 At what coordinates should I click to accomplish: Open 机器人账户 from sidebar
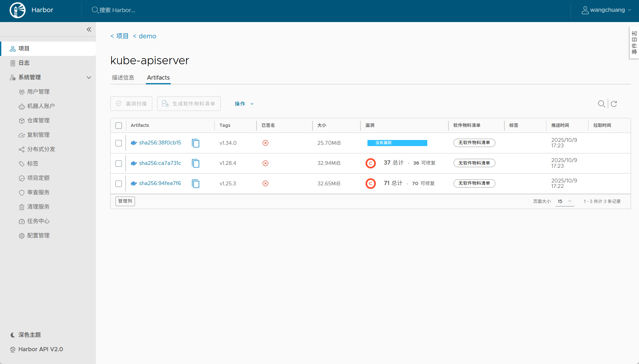click(41, 106)
